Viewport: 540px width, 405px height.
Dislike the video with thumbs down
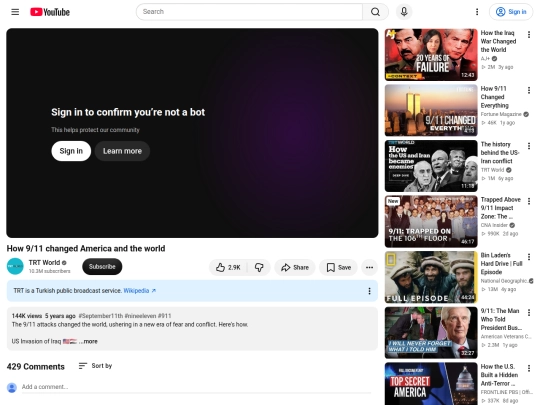pos(259,268)
